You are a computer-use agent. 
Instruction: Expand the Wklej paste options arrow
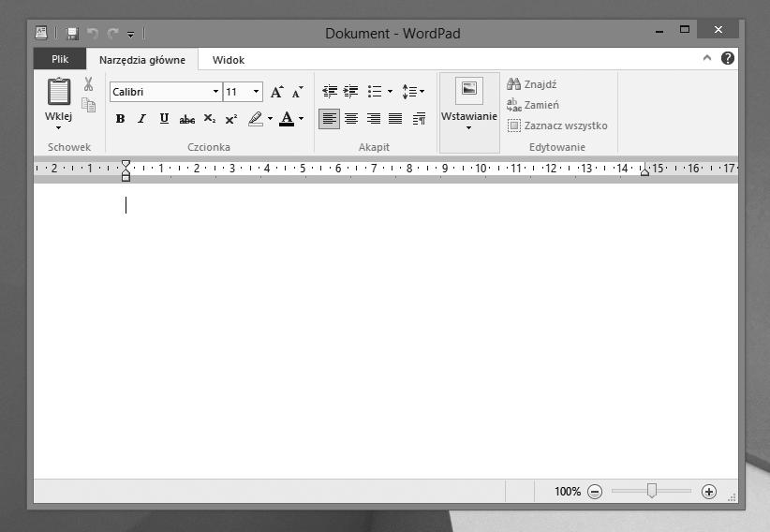[x=58, y=128]
